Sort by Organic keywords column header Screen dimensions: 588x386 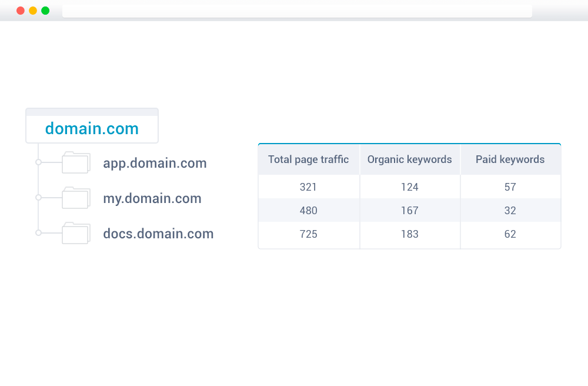410,159
